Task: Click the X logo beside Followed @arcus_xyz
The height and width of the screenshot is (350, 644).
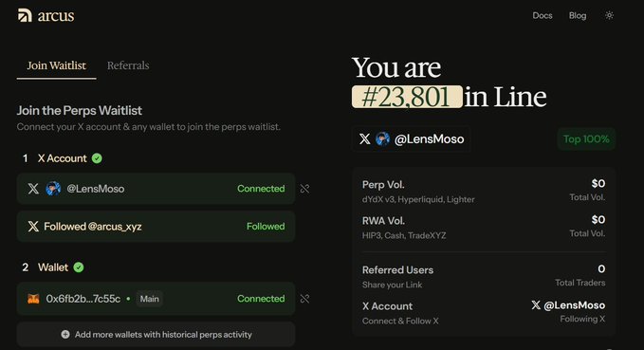Action: 33,227
